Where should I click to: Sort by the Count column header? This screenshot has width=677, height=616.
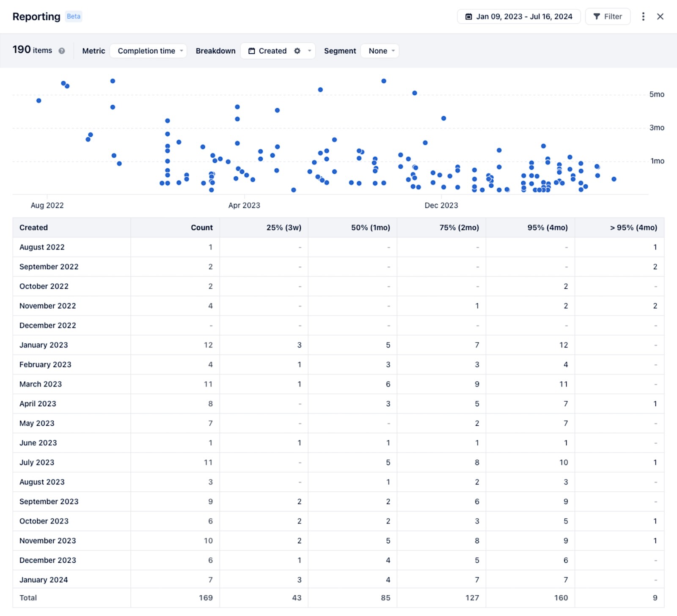coord(201,227)
